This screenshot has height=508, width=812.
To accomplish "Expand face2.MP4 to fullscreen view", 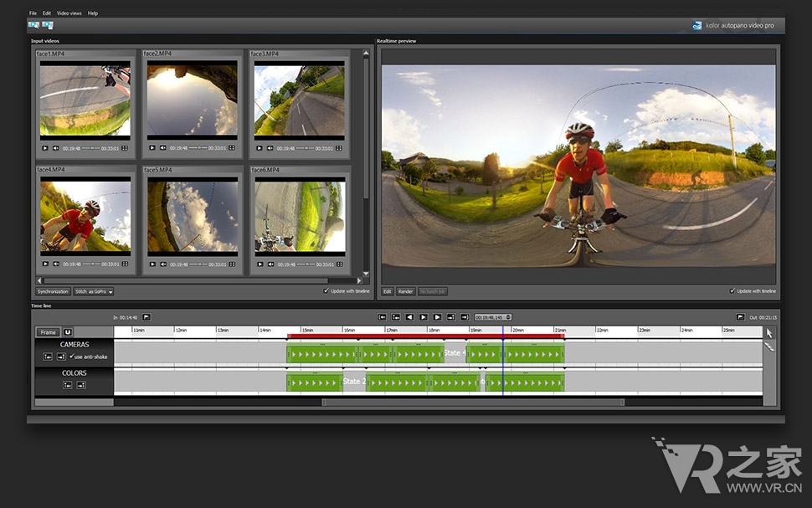I will pyautogui.click(x=232, y=147).
